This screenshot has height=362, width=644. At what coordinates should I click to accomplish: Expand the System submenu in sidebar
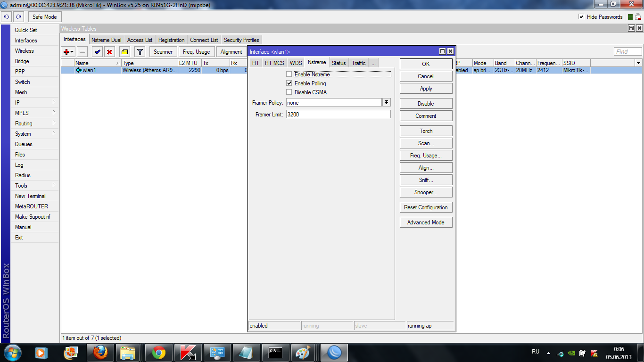coord(35,133)
